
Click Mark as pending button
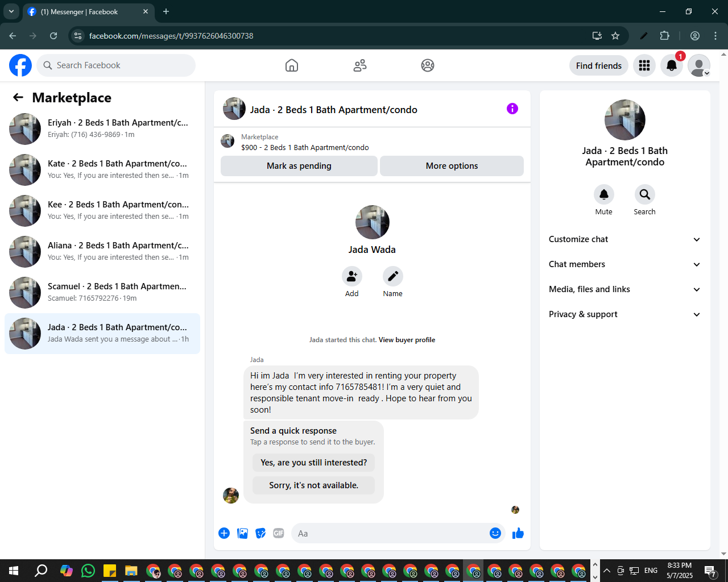point(299,166)
